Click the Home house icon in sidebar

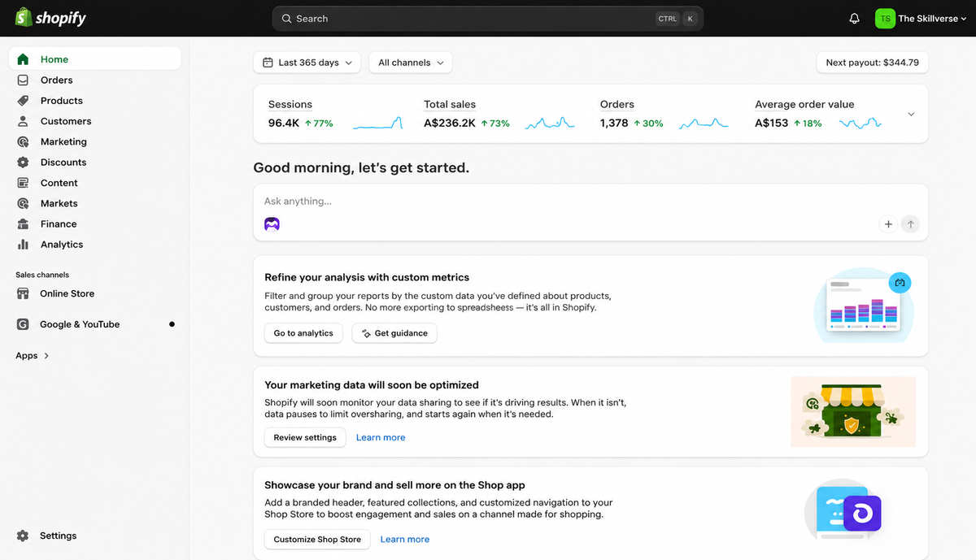click(23, 59)
